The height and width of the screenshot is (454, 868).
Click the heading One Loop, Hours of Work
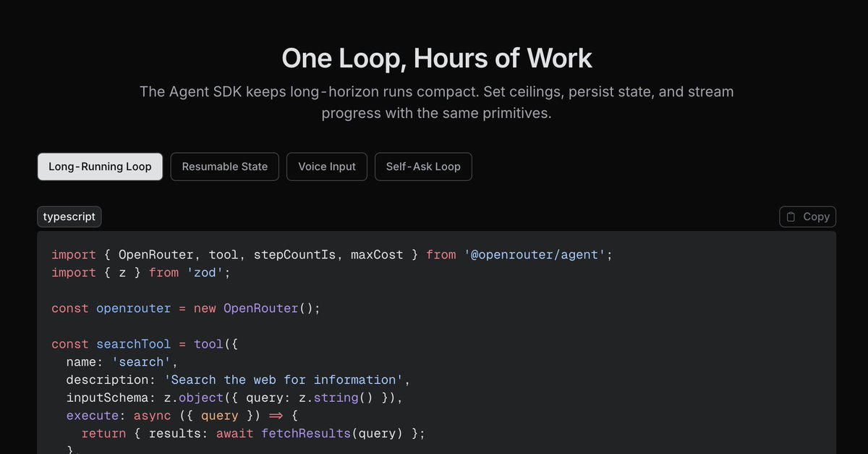pyautogui.click(x=437, y=58)
